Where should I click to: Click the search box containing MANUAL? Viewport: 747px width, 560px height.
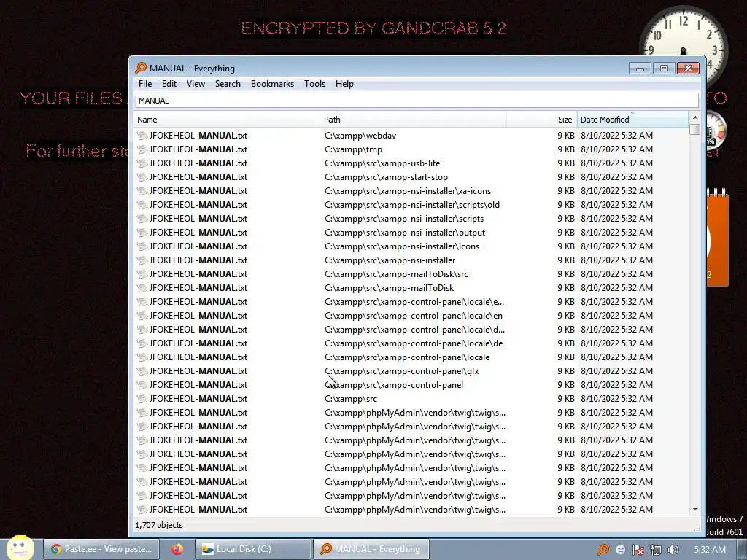417,101
